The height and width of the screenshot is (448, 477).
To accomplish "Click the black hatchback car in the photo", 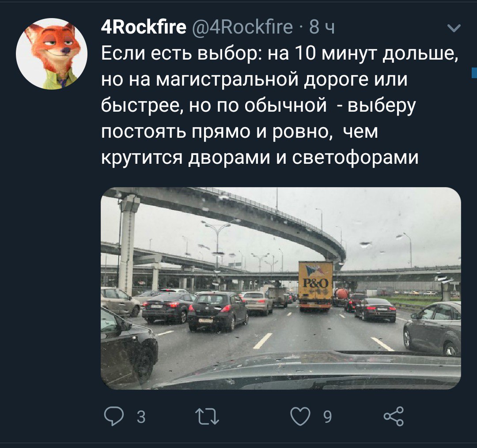I will 217,311.
